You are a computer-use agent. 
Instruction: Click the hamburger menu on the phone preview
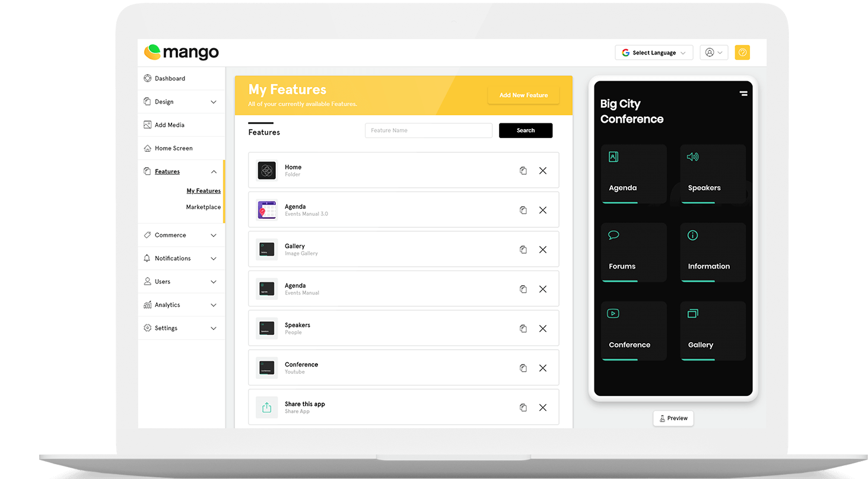[743, 93]
